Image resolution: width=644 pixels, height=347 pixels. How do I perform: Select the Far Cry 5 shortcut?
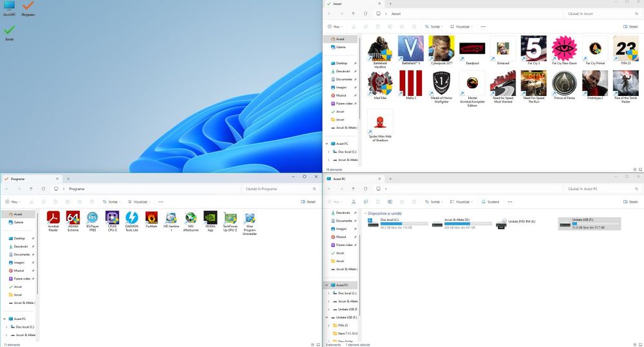(533, 50)
